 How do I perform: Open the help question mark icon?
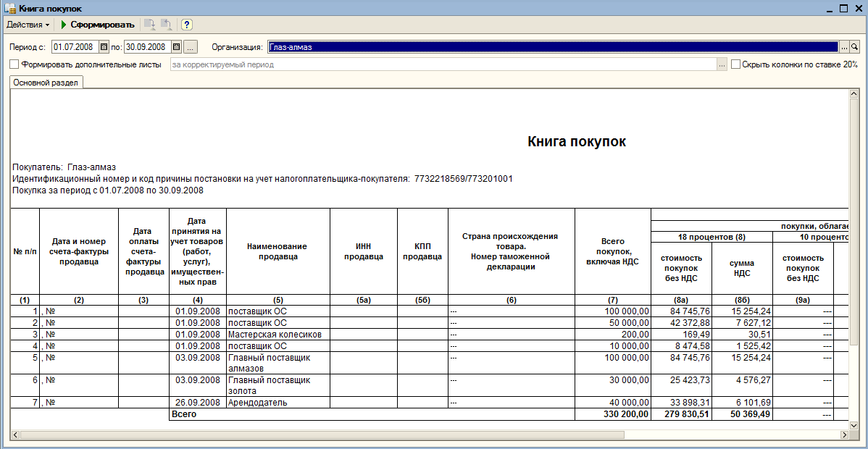coord(186,25)
